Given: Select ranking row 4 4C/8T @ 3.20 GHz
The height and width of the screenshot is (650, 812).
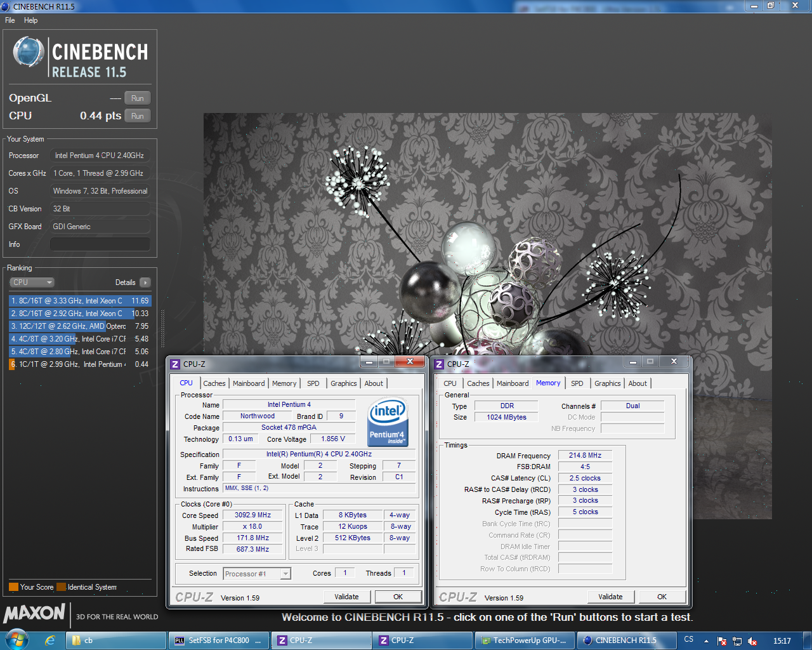Looking at the screenshot, I should tap(80, 339).
